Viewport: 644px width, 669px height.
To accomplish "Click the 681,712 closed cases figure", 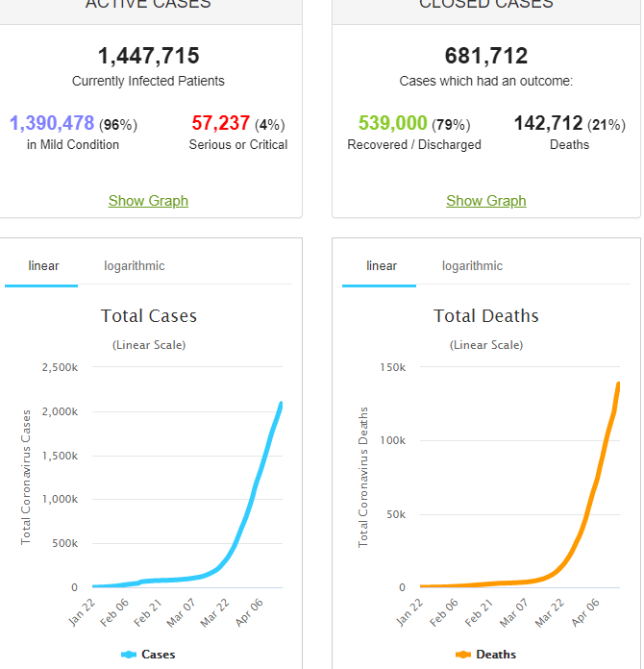I will tap(486, 56).
